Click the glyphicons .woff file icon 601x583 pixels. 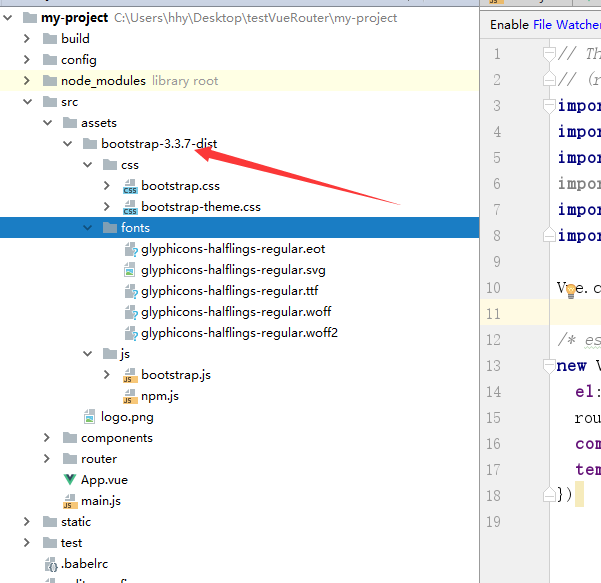click(131, 312)
